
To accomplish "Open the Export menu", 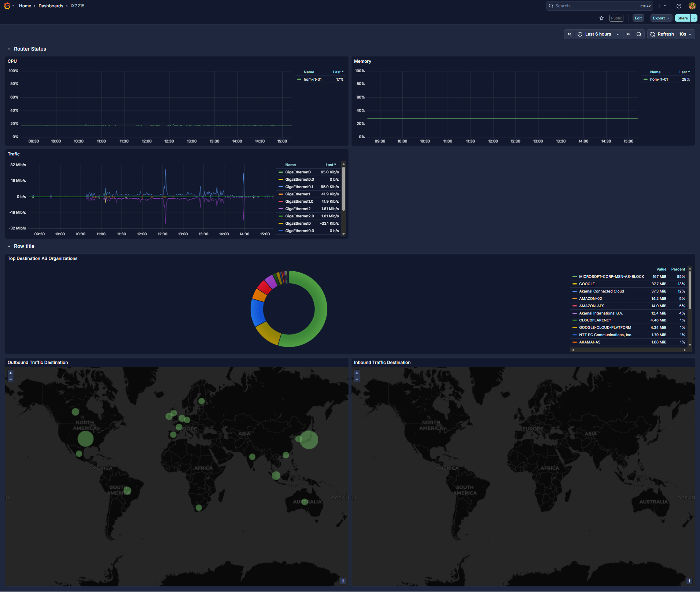I will pyautogui.click(x=660, y=18).
